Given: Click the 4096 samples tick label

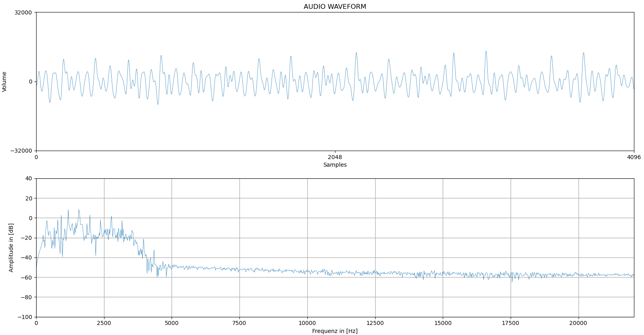Looking at the screenshot, I should coord(634,157).
